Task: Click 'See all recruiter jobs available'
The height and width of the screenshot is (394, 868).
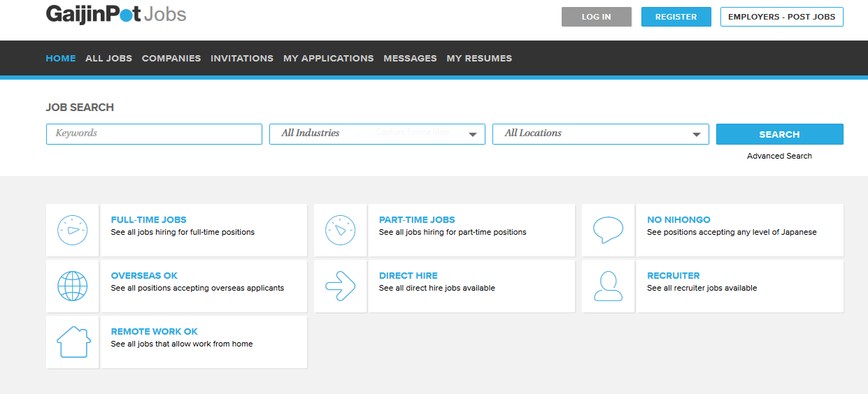Action: pos(702,288)
